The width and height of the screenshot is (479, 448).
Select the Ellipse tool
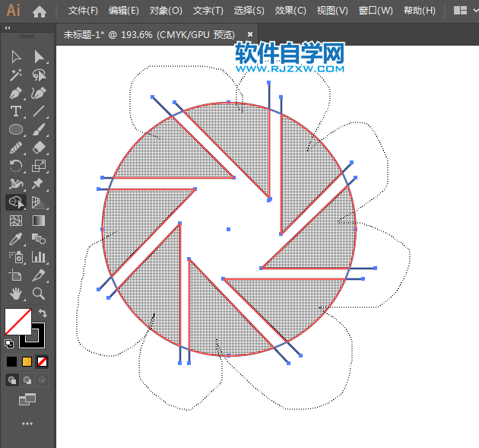click(15, 129)
